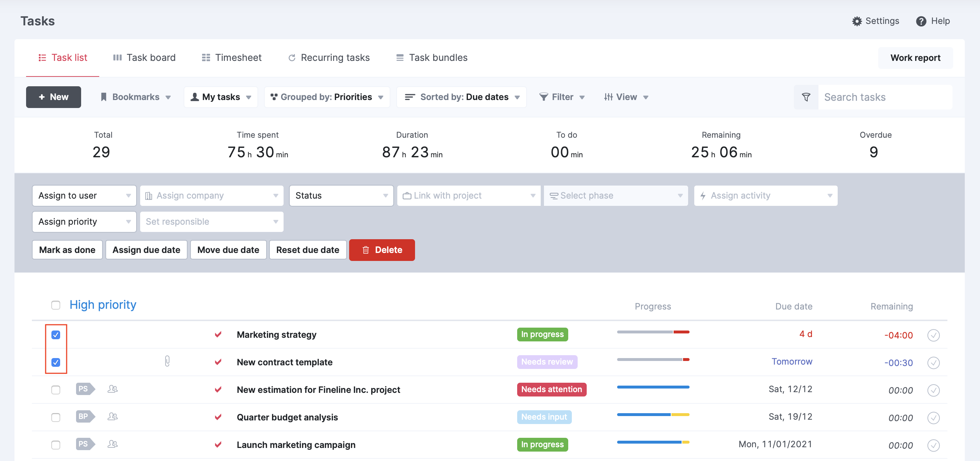980x461 pixels.
Task: Open the Assign priority dropdown
Action: tap(84, 221)
